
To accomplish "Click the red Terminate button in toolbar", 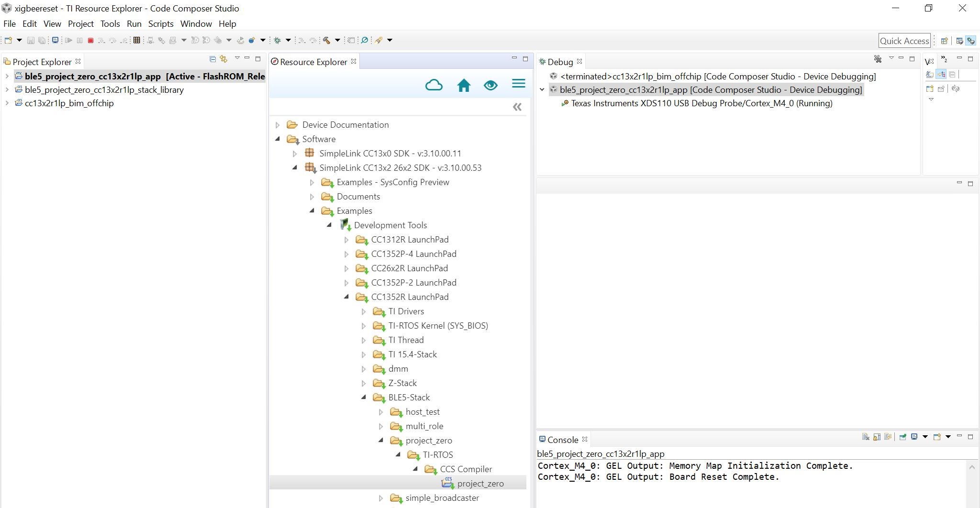I will 90,41.
